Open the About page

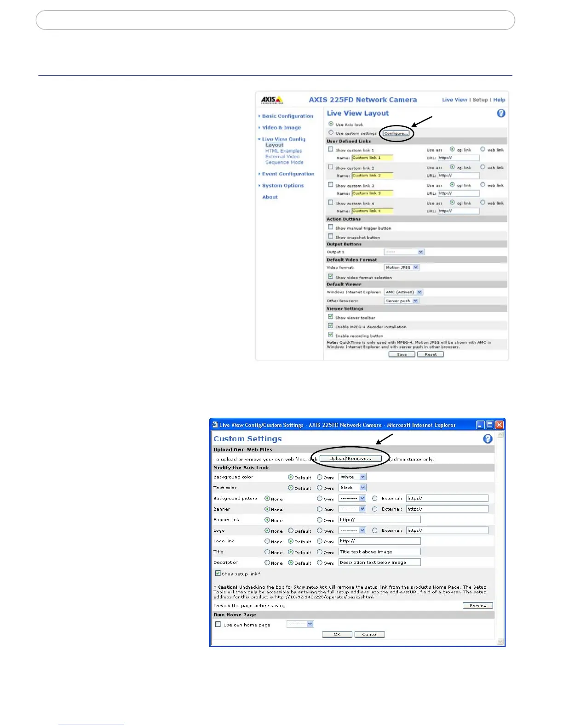click(270, 197)
